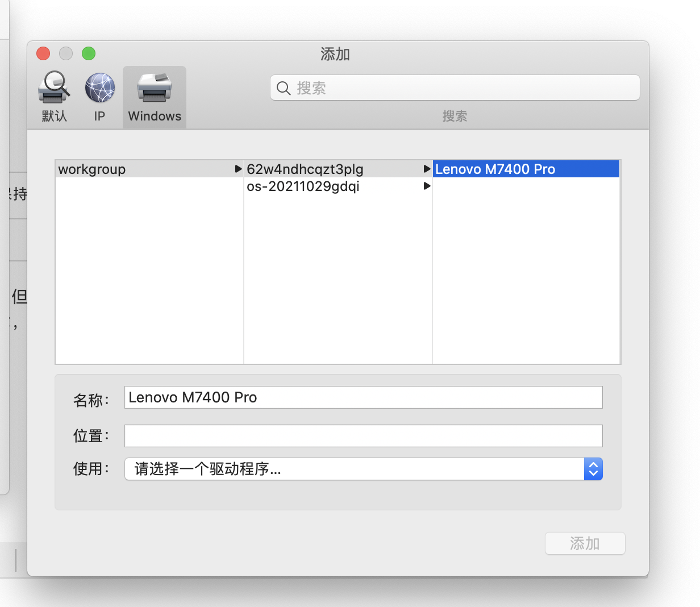This screenshot has width=700, height=607.
Task: Click the blue arrows on driver selector
Action: point(593,469)
